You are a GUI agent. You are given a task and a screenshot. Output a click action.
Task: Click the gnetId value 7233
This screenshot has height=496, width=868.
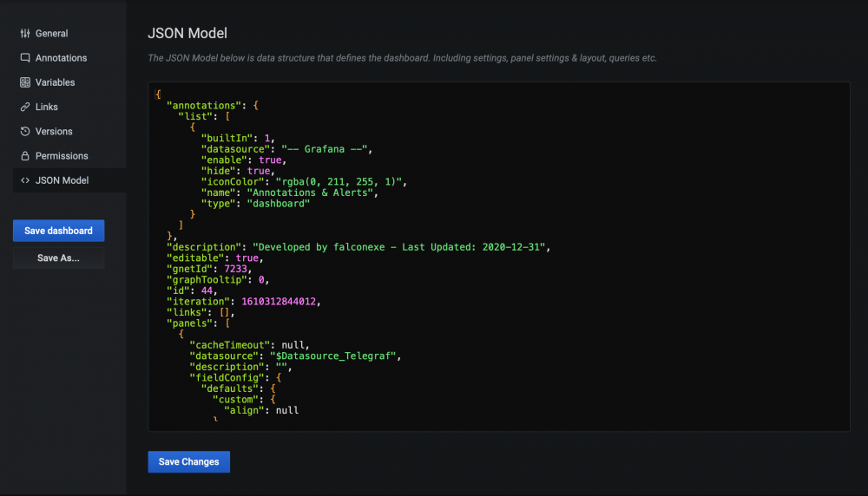tap(235, 269)
